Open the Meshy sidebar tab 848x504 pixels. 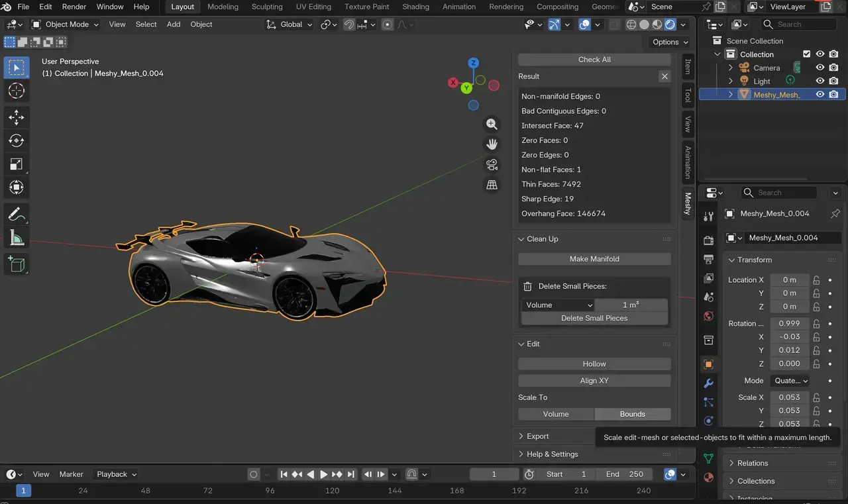[688, 203]
